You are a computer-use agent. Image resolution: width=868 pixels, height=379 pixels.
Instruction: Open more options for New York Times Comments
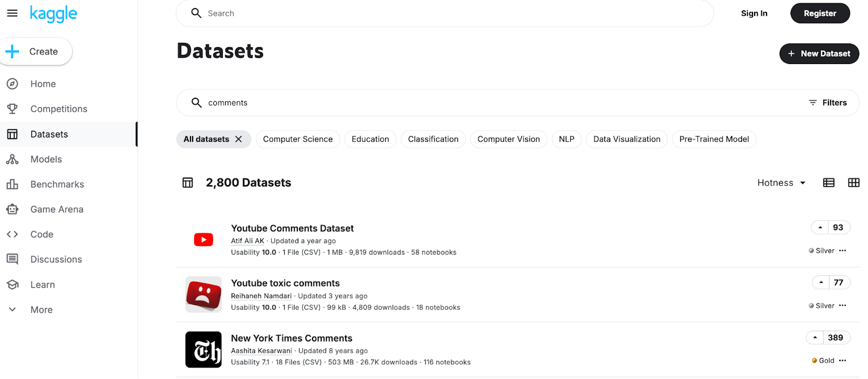843,361
